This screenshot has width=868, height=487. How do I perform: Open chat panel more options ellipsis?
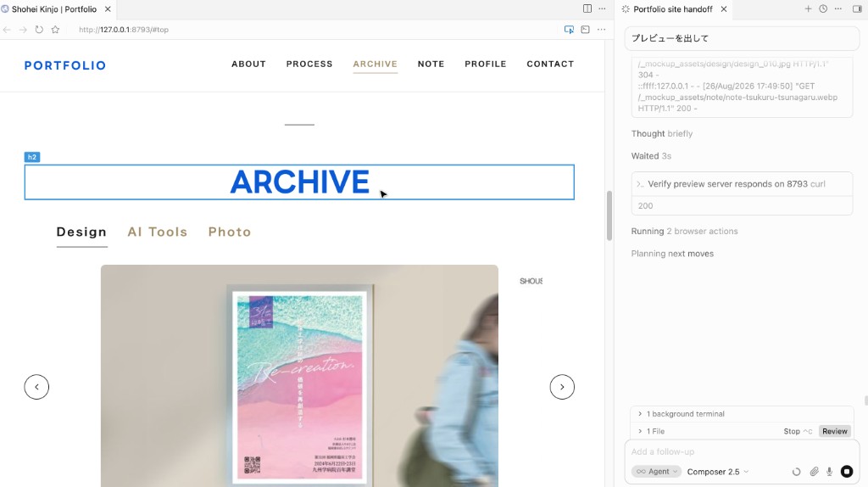click(838, 8)
